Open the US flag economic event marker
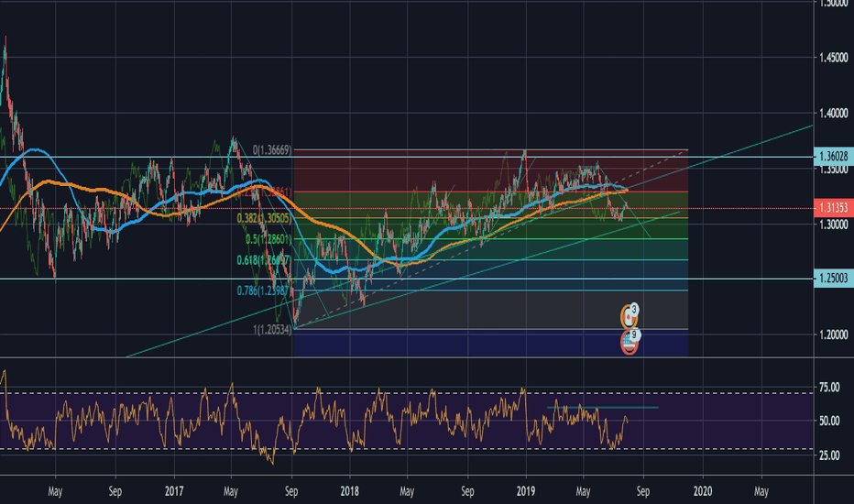The height and width of the screenshot is (504, 854). click(x=630, y=342)
